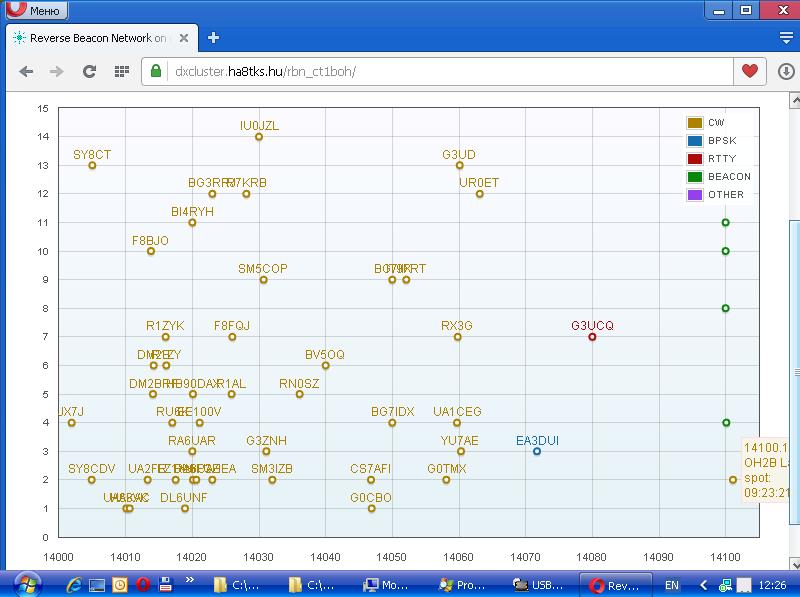
Task: Click the CW legend color swatch
Action: (694, 122)
